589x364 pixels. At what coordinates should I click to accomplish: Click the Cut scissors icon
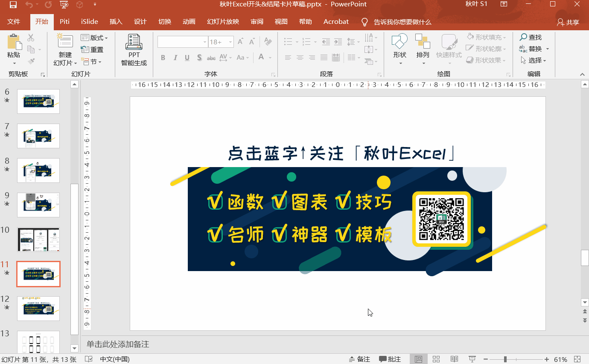31,38
